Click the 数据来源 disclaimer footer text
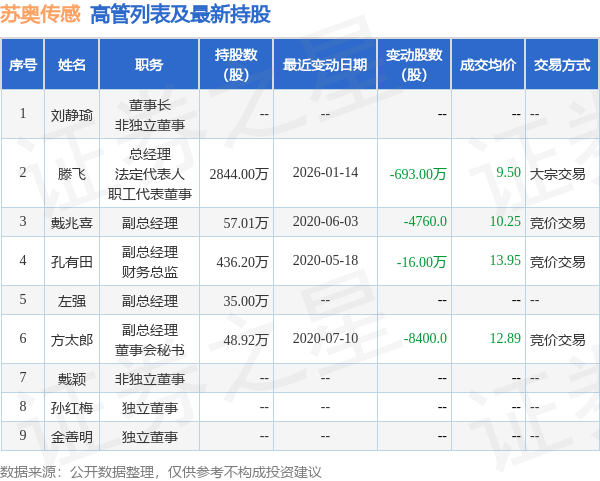Viewport: 600px width, 481px height. [161, 472]
